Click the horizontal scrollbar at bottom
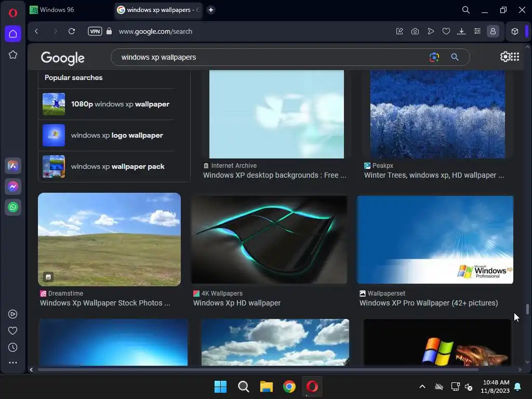The height and width of the screenshot is (399, 532). (258, 369)
